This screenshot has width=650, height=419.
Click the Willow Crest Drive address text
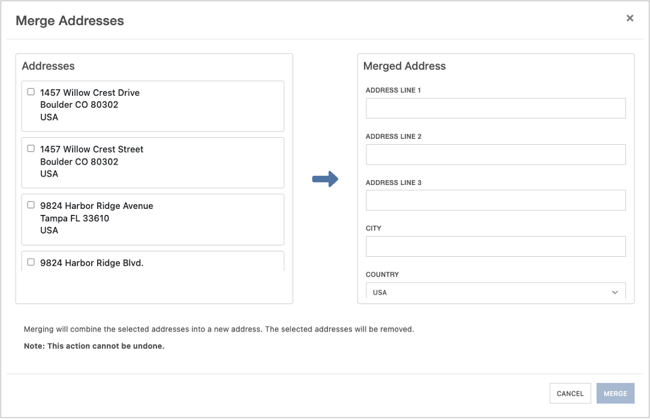[x=90, y=93]
